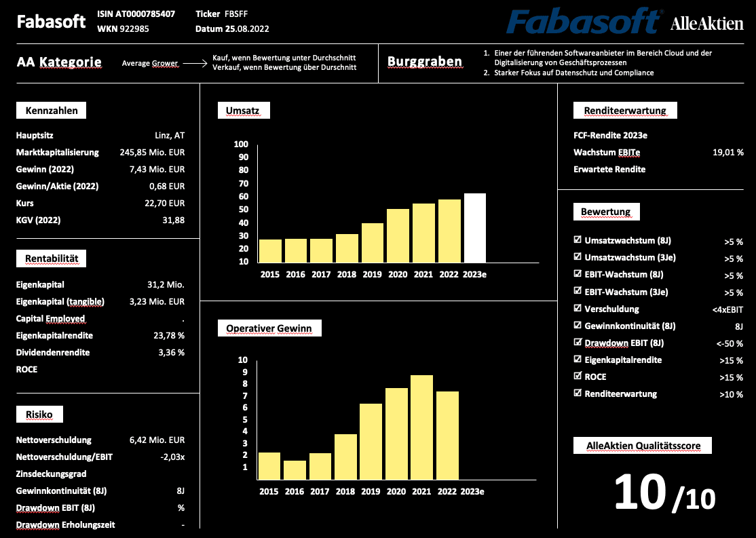Toggle the EBIT-Wachstum (3Je) checkbox
This screenshot has width=756, height=538.
point(578,291)
